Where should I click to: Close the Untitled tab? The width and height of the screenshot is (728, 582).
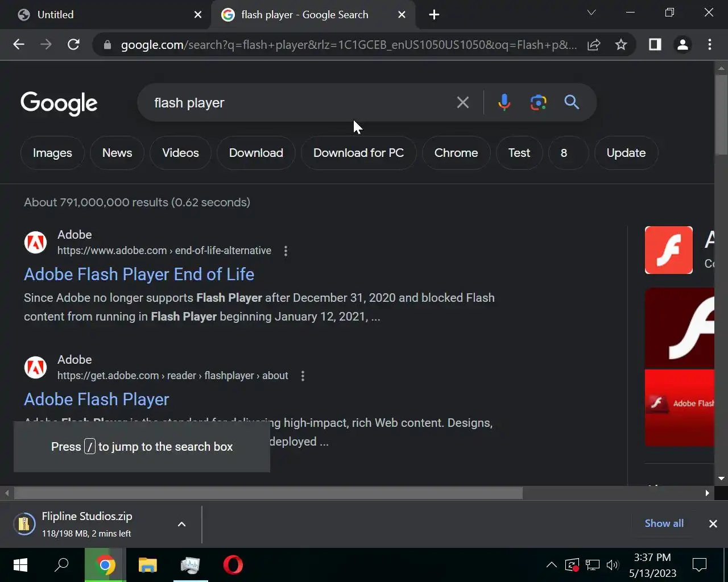198,15
